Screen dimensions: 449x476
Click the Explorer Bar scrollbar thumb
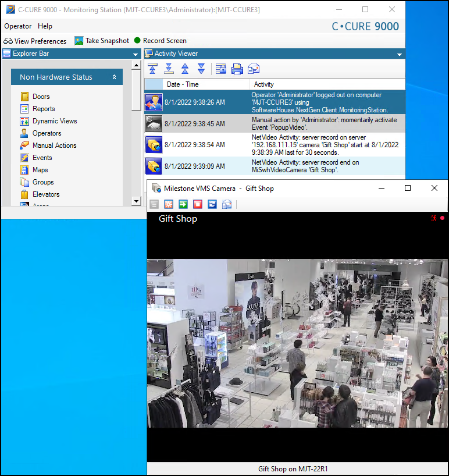click(x=136, y=90)
